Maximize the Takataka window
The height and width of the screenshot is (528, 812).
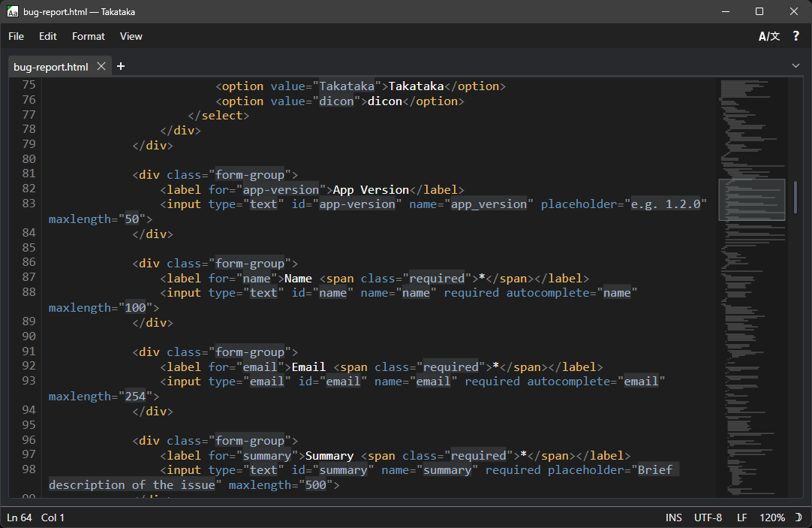pyautogui.click(x=759, y=11)
